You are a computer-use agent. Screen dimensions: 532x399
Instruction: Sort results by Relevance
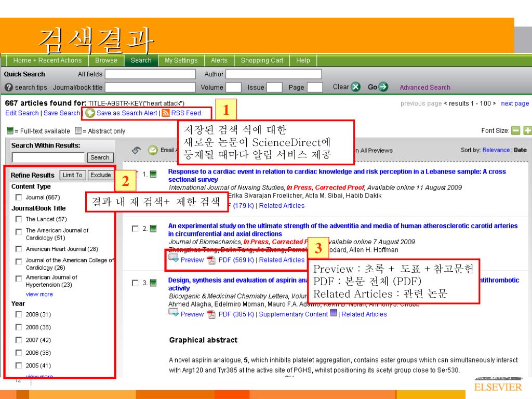click(496, 150)
